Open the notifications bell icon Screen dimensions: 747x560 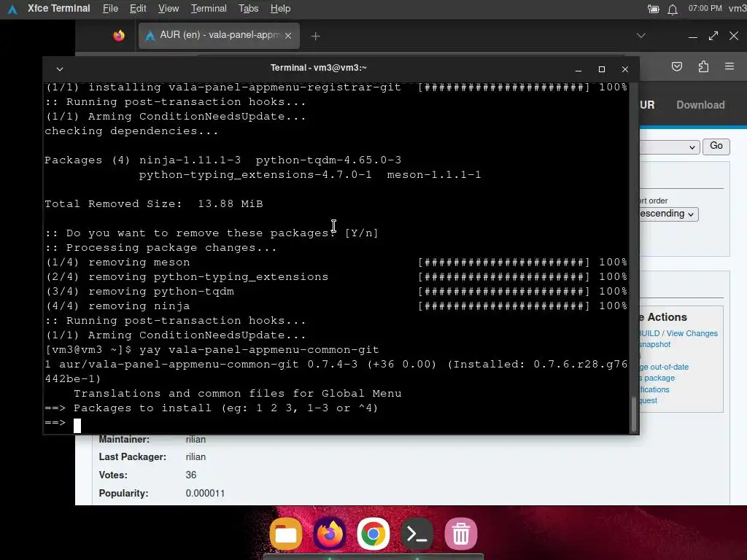672,9
